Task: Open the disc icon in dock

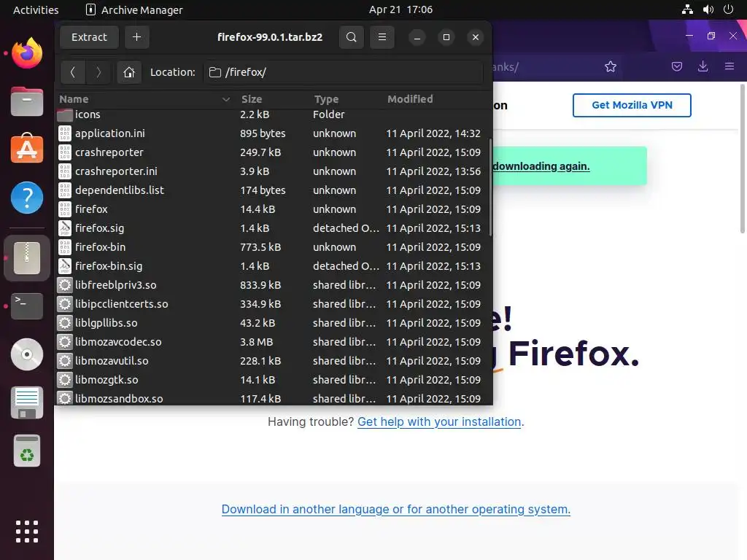Action: 27,354
